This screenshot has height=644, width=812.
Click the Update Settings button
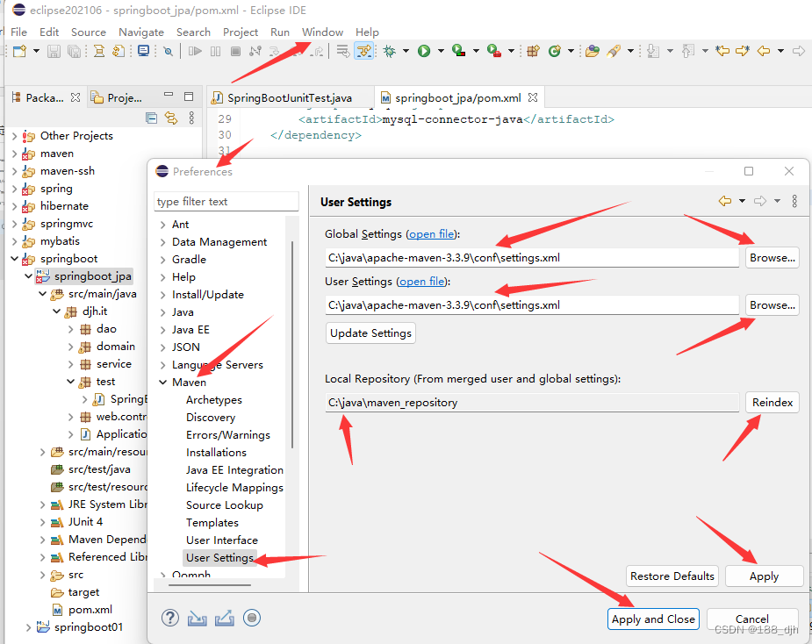coord(370,333)
